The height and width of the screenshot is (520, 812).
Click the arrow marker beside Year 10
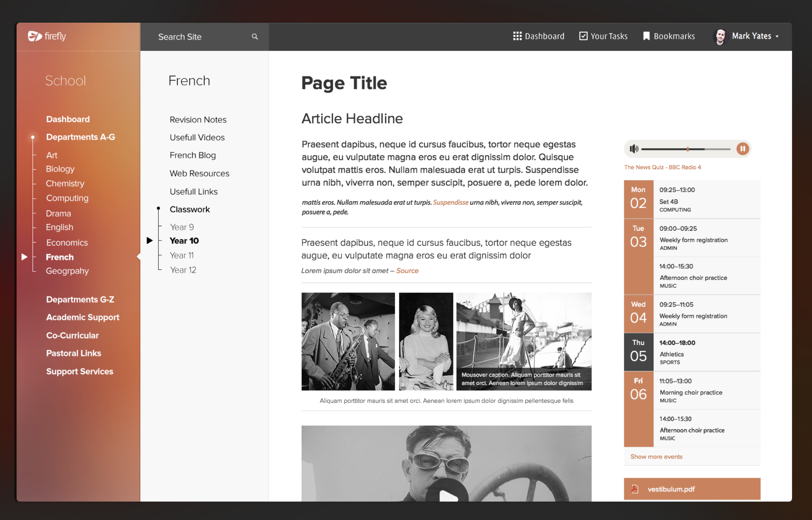(149, 240)
